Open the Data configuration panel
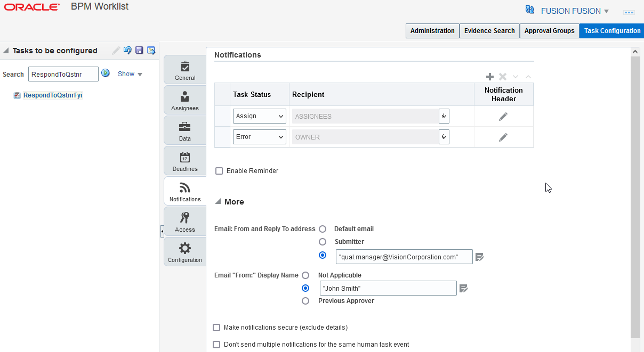The image size is (644, 352). pyautogui.click(x=184, y=130)
